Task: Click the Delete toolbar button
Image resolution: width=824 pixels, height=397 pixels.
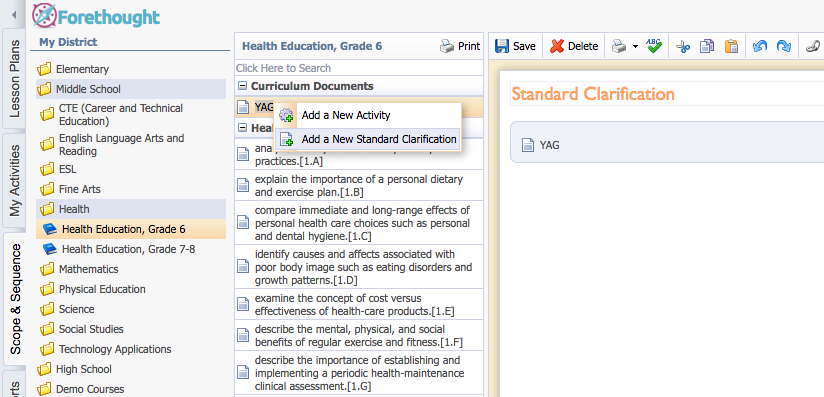Action: point(574,46)
